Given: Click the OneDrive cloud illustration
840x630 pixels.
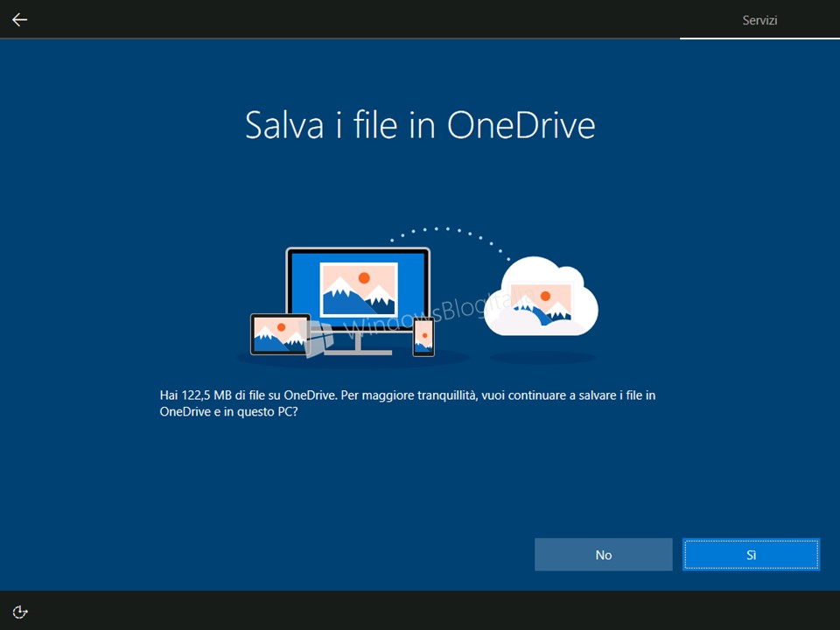Looking at the screenshot, I should coord(541,297).
